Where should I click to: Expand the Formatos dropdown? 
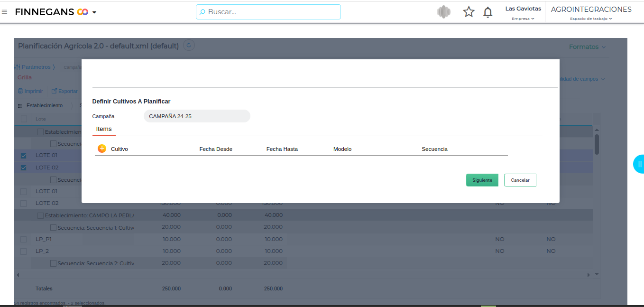click(x=587, y=47)
